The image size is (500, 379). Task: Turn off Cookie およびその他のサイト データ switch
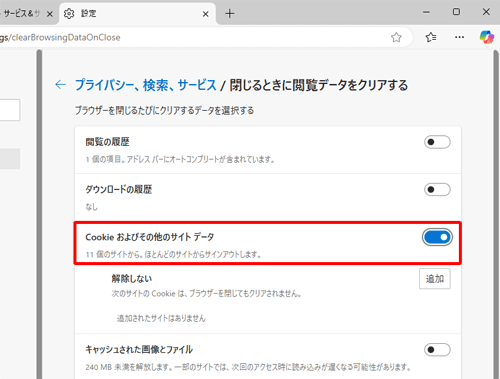pos(437,237)
